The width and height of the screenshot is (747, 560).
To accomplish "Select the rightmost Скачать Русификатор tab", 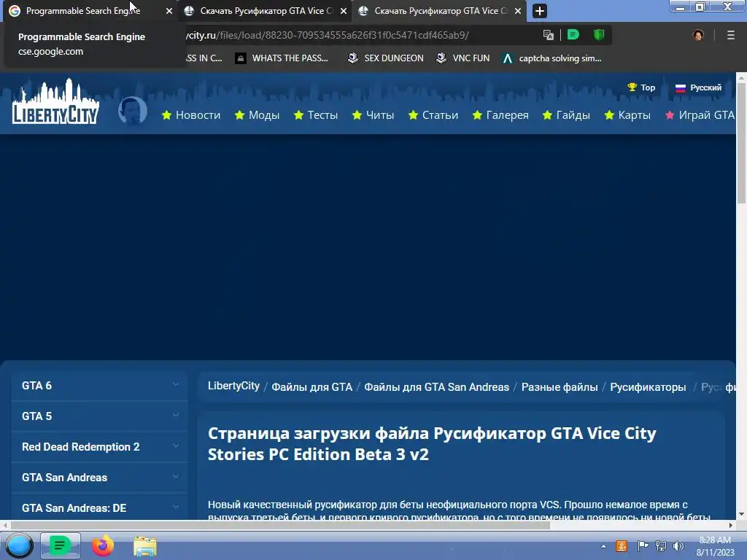I will [x=438, y=11].
